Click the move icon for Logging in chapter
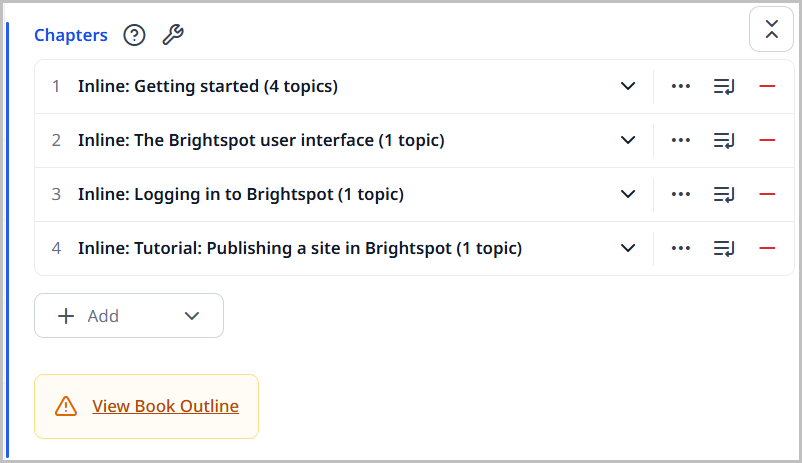 [x=724, y=194]
